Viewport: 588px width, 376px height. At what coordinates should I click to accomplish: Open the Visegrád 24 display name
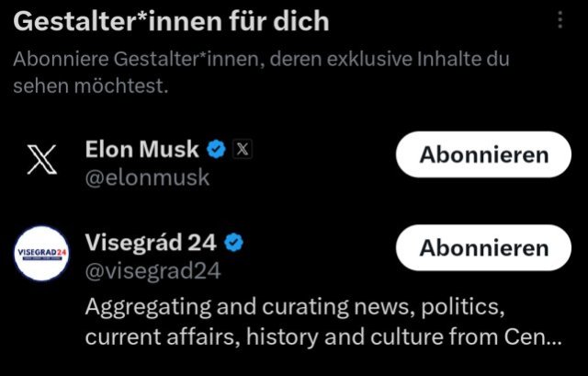(x=151, y=243)
